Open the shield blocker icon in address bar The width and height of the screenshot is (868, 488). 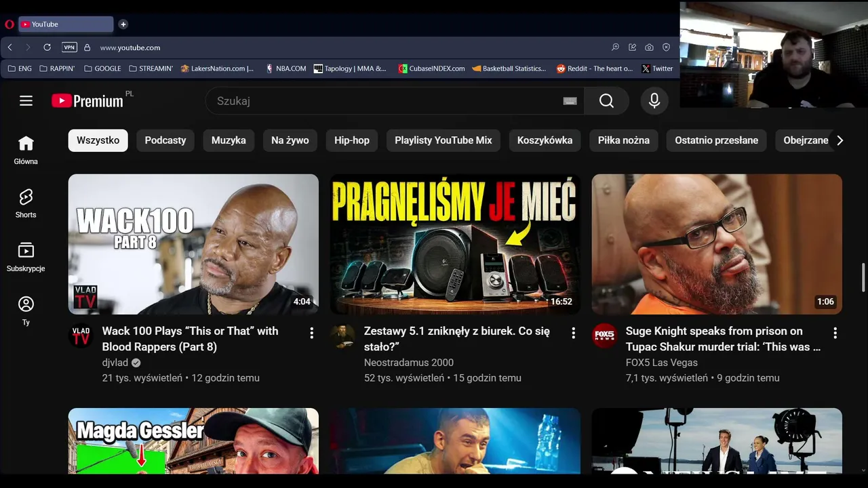click(666, 47)
